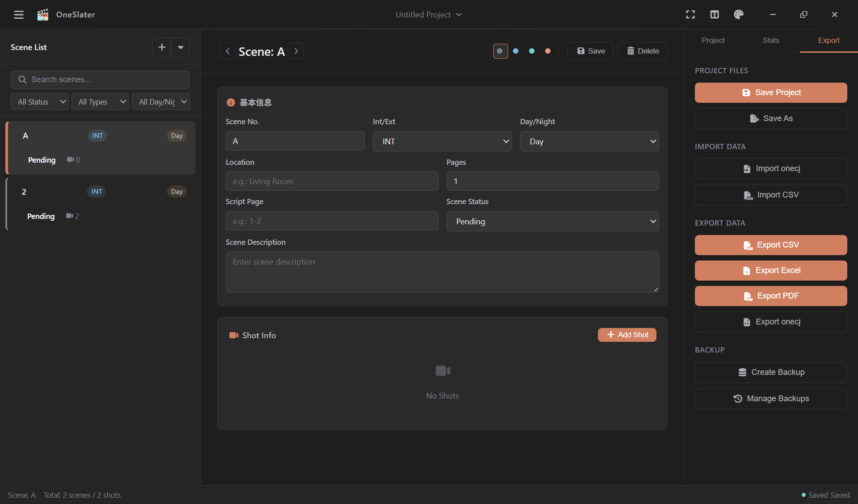Select the teal scene color dot
The width and height of the screenshot is (858, 504).
pos(532,51)
